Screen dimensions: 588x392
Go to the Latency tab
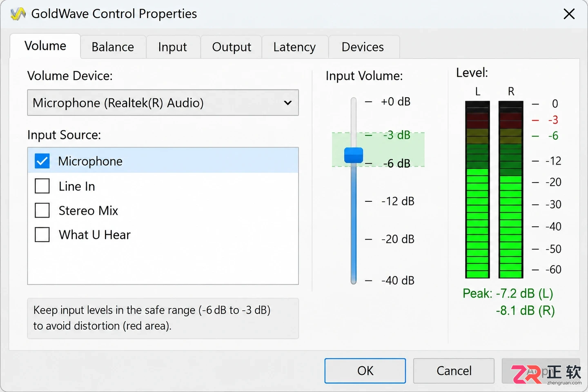click(x=294, y=47)
